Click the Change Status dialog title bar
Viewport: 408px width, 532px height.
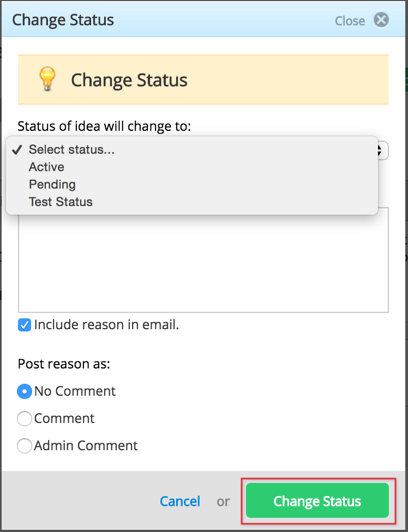(x=203, y=20)
